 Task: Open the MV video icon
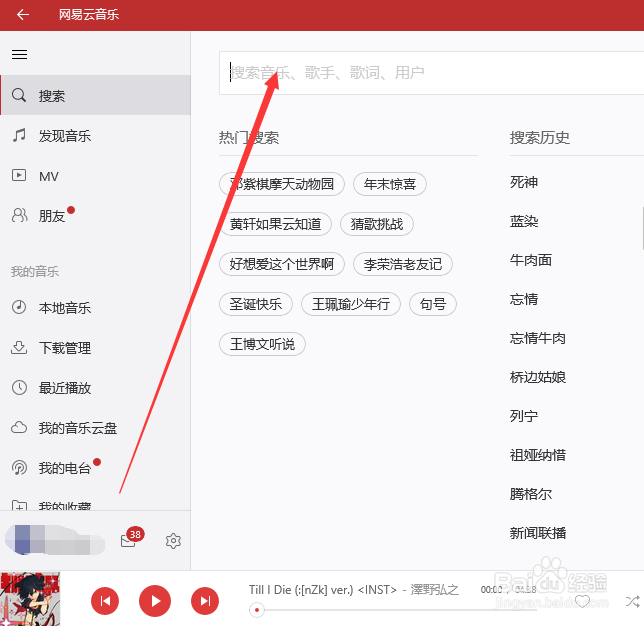(x=19, y=175)
